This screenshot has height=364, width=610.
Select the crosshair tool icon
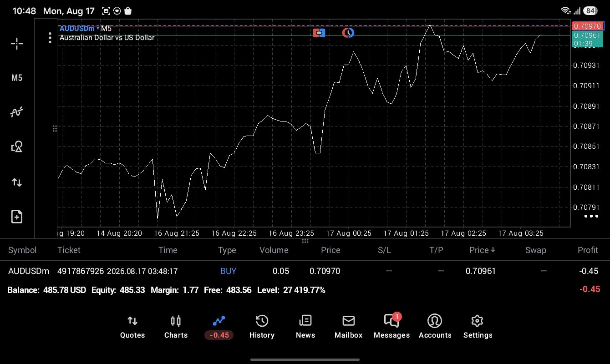point(17,44)
